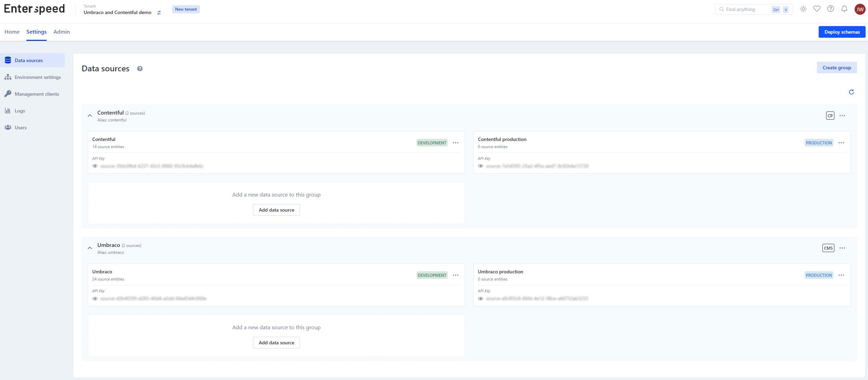The height and width of the screenshot is (380, 868).
Task: Click the Enterspeed logo
Action: pyautogui.click(x=34, y=9)
